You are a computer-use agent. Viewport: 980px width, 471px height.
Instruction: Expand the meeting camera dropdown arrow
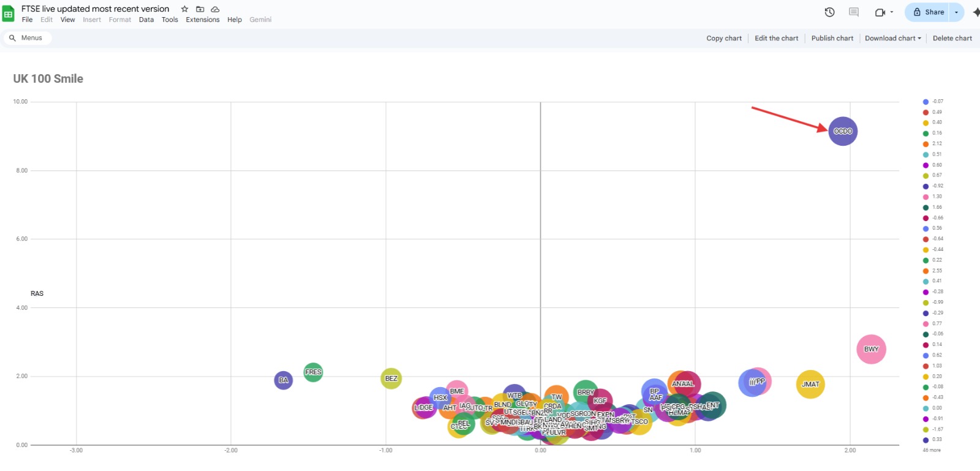tap(892, 12)
